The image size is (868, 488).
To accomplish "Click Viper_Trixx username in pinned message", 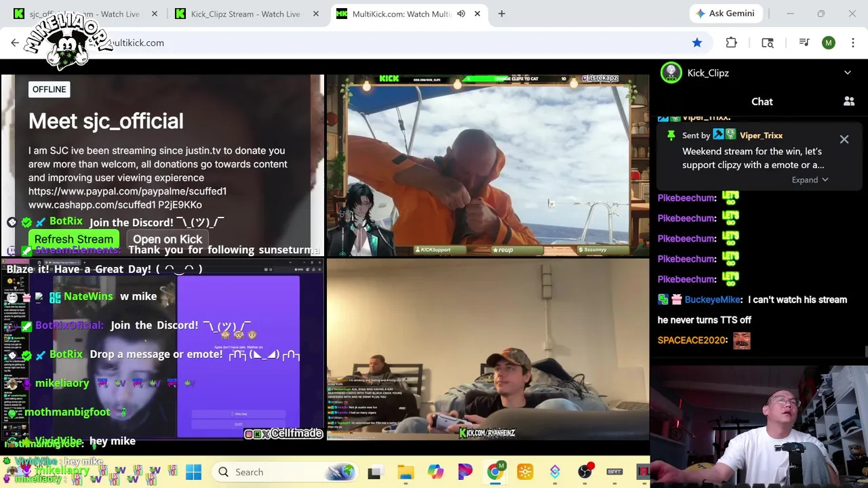I will pyautogui.click(x=761, y=136).
